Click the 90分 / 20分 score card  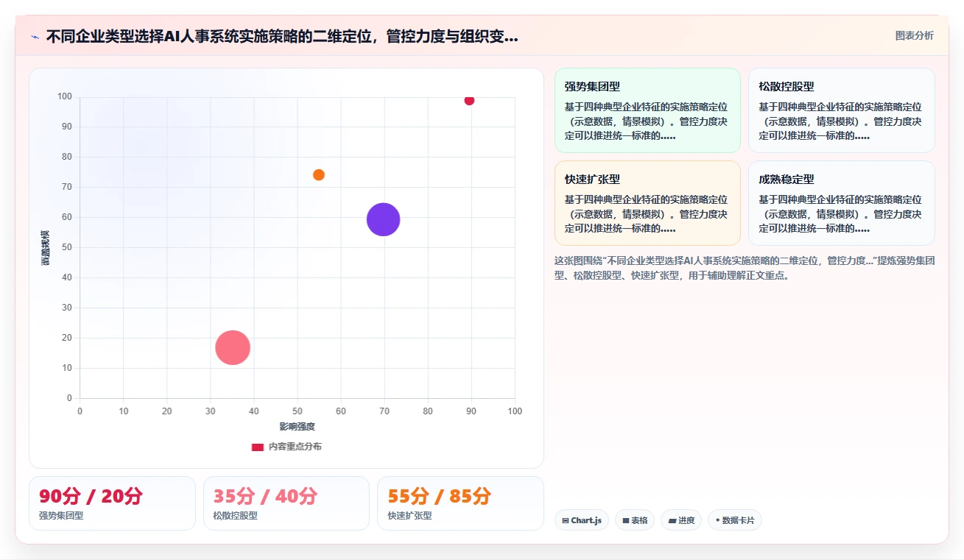click(112, 503)
